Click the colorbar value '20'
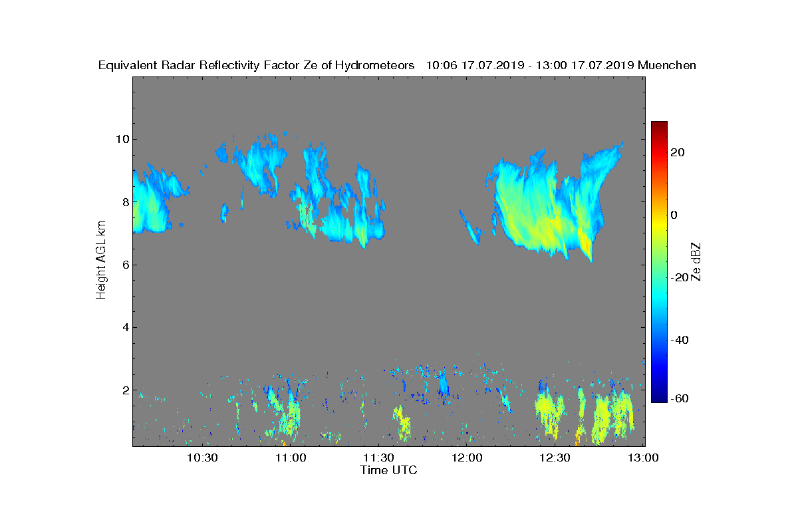Viewport: 798px width, 532px height. pos(678,152)
